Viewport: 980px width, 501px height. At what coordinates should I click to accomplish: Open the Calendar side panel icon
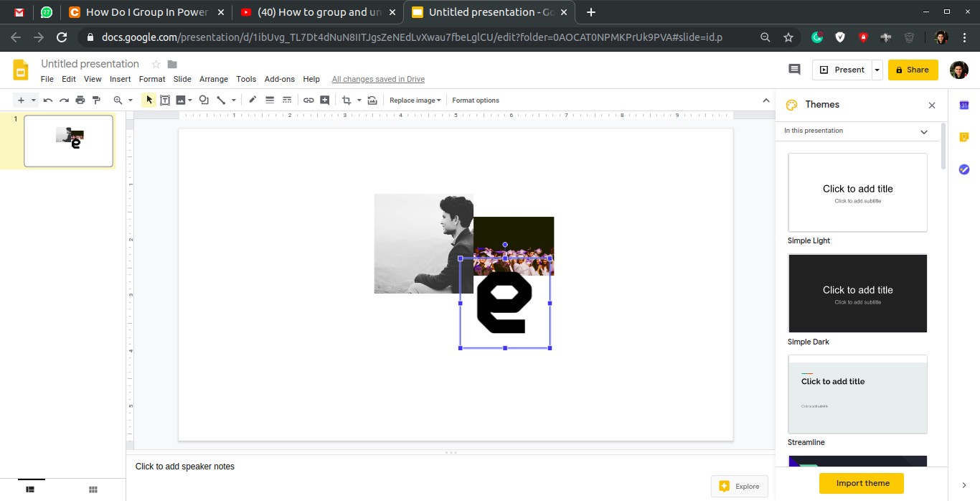964,106
